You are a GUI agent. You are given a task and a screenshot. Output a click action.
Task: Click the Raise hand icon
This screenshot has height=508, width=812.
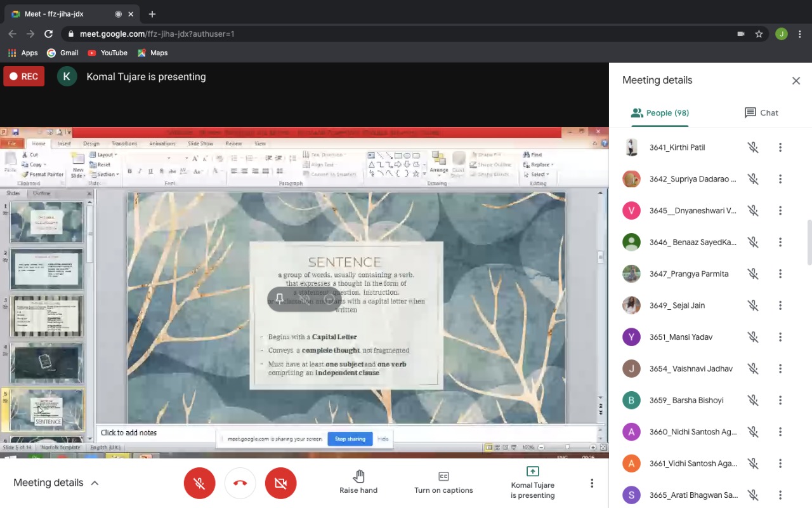point(358,476)
